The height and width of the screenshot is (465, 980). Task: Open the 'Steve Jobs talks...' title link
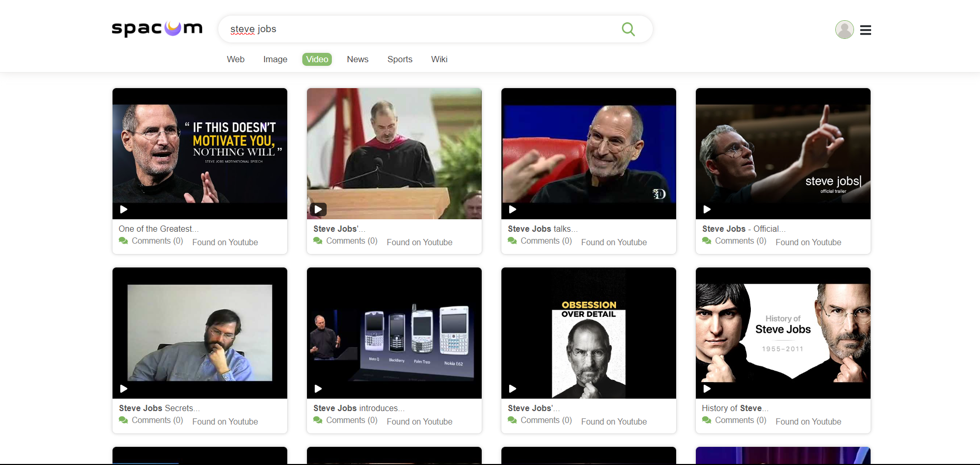tap(542, 229)
